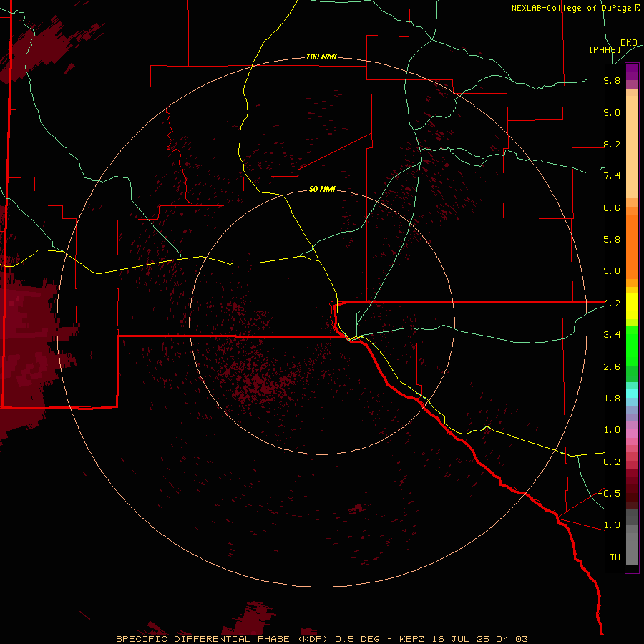Click the 1.0 value on the color scale
644x644 pixels.
pos(612,430)
